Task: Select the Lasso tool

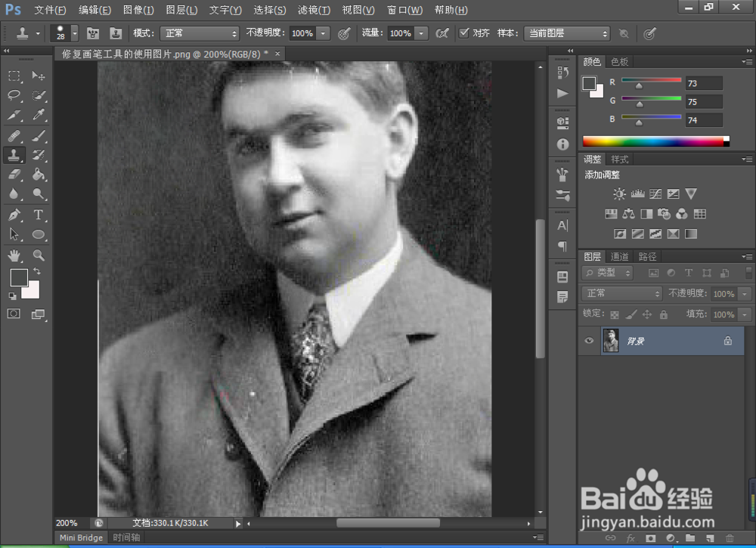Action: [x=14, y=95]
